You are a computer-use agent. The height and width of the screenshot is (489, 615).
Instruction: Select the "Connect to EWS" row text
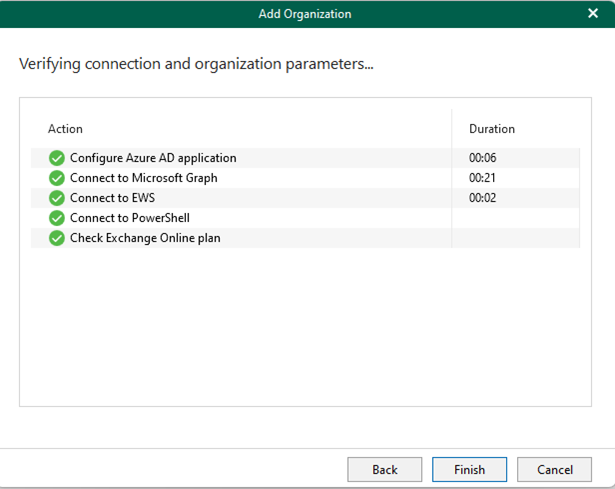point(112,198)
